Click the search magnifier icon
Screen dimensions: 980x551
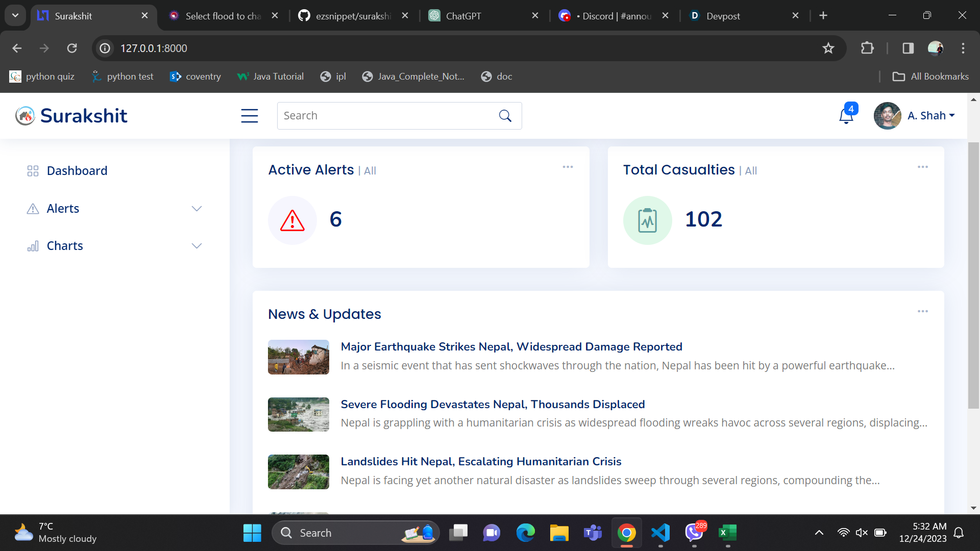coord(505,116)
